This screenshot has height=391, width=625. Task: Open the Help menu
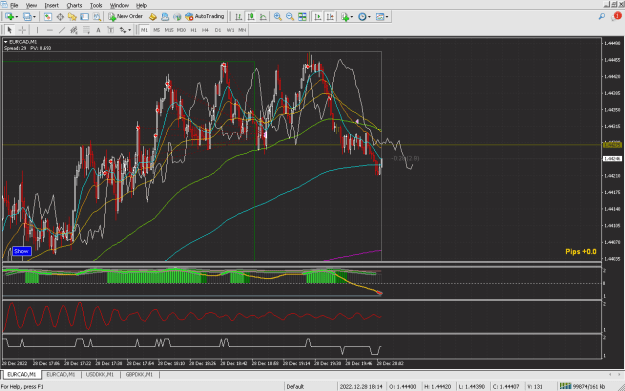(142, 6)
